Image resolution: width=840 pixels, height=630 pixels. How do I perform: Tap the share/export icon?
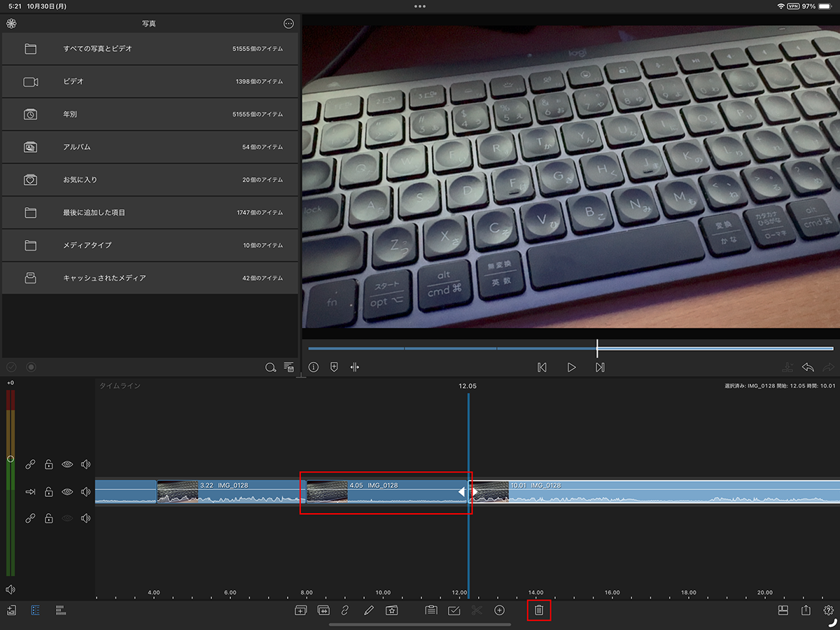click(x=806, y=610)
